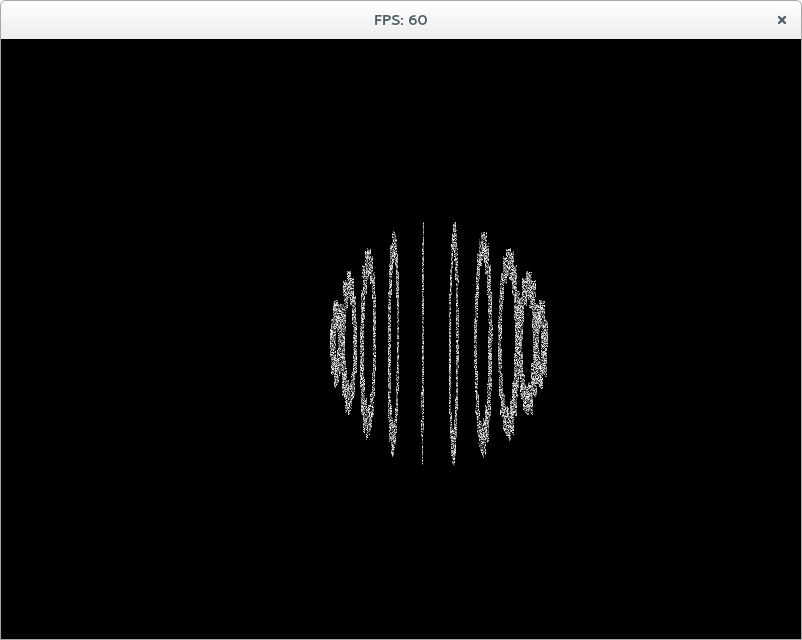This screenshot has height=640, width=802.
Task: Click the third ring right of the thin line
Action: point(508,344)
